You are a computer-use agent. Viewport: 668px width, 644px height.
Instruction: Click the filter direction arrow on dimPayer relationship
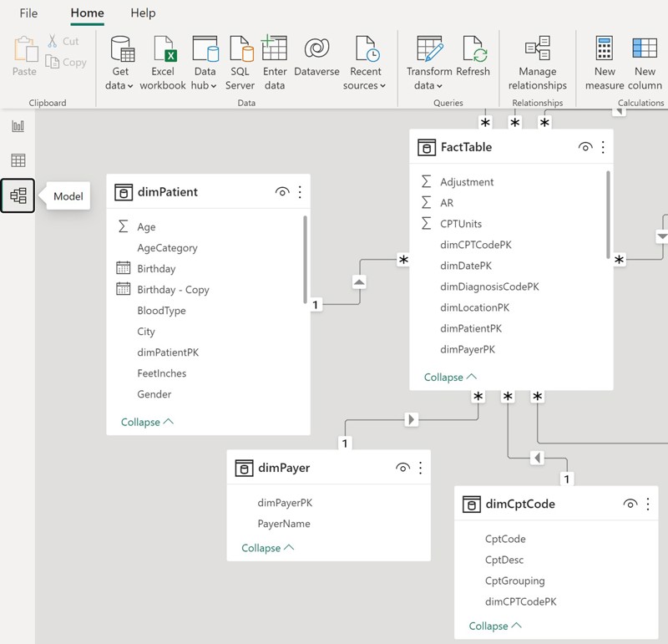(411, 419)
